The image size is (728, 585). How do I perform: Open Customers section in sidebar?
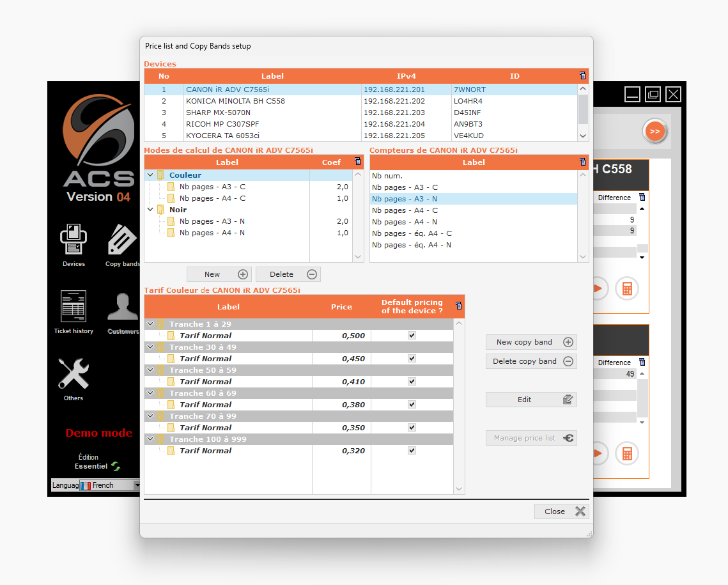tap(123, 312)
